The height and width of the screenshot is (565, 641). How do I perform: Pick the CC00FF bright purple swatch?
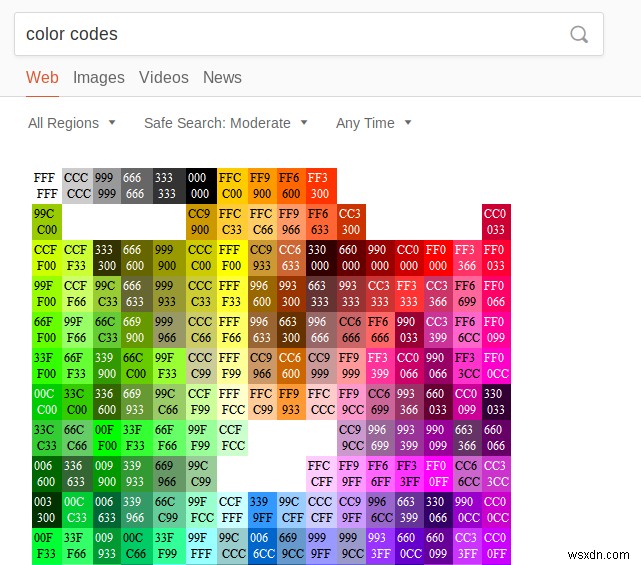click(x=496, y=545)
